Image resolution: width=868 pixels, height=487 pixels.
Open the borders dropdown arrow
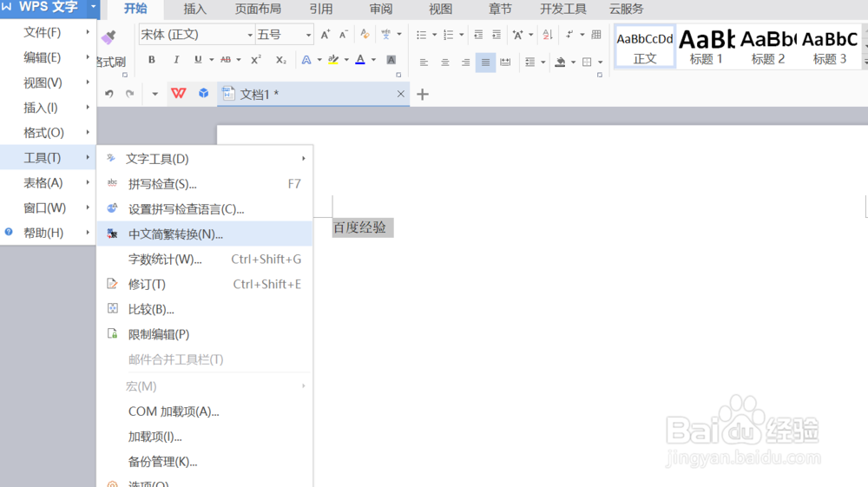601,62
